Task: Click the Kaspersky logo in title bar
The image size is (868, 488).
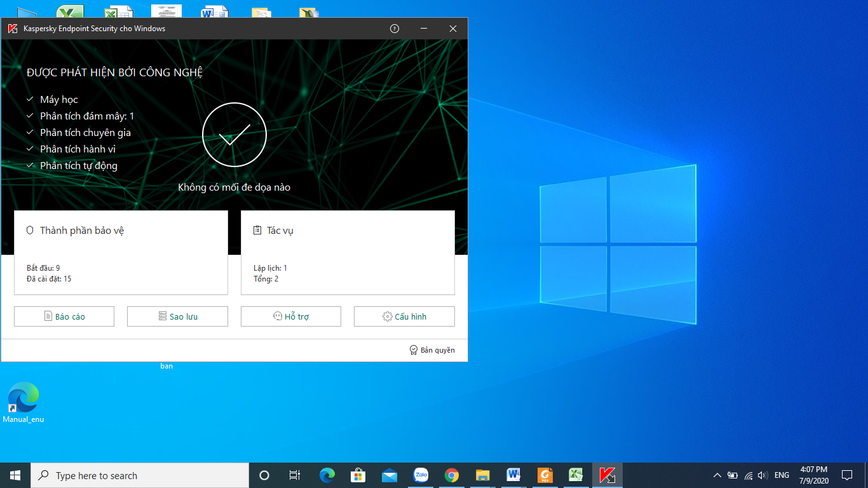Action: (x=12, y=29)
